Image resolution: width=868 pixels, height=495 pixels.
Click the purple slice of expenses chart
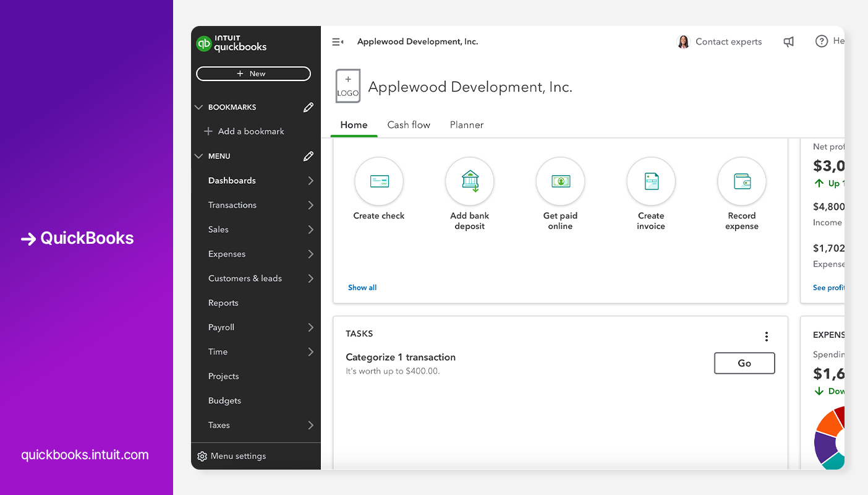click(824, 447)
